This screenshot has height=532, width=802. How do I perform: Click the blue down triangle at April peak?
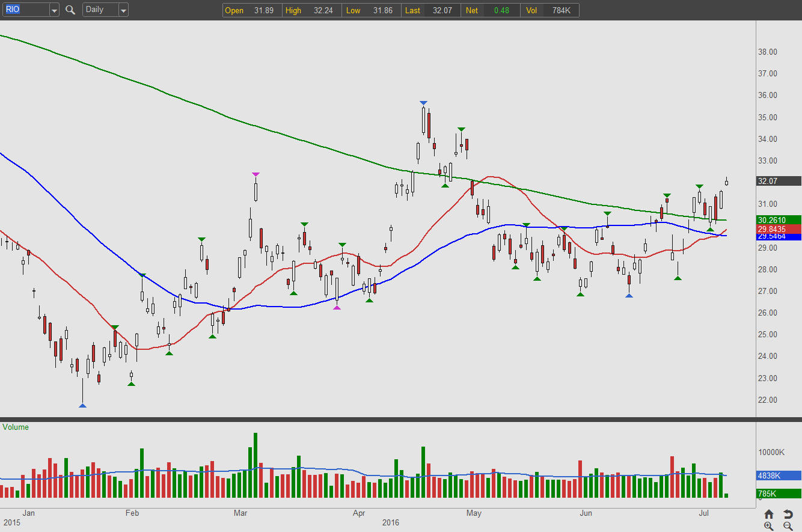coord(424,103)
